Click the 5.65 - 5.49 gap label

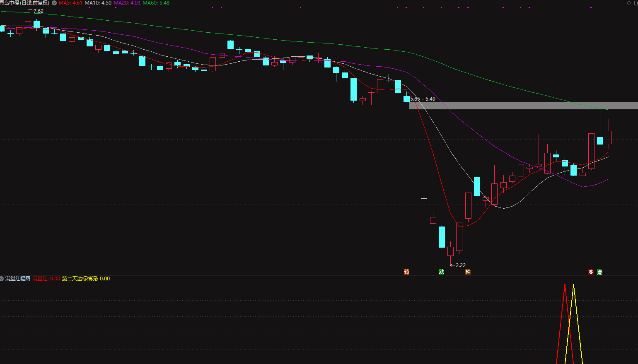point(423,99)
